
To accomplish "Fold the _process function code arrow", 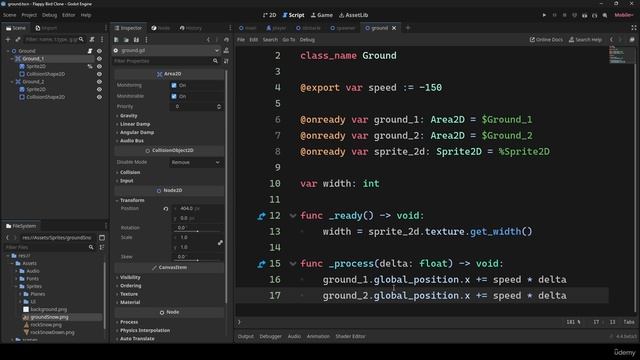I will [x=293, y=264].
